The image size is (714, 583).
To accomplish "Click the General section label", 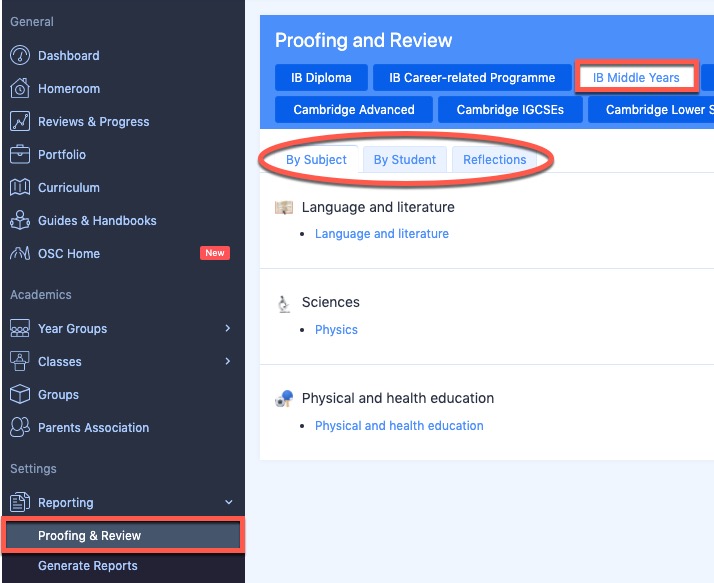I will [x=32, y=21].
